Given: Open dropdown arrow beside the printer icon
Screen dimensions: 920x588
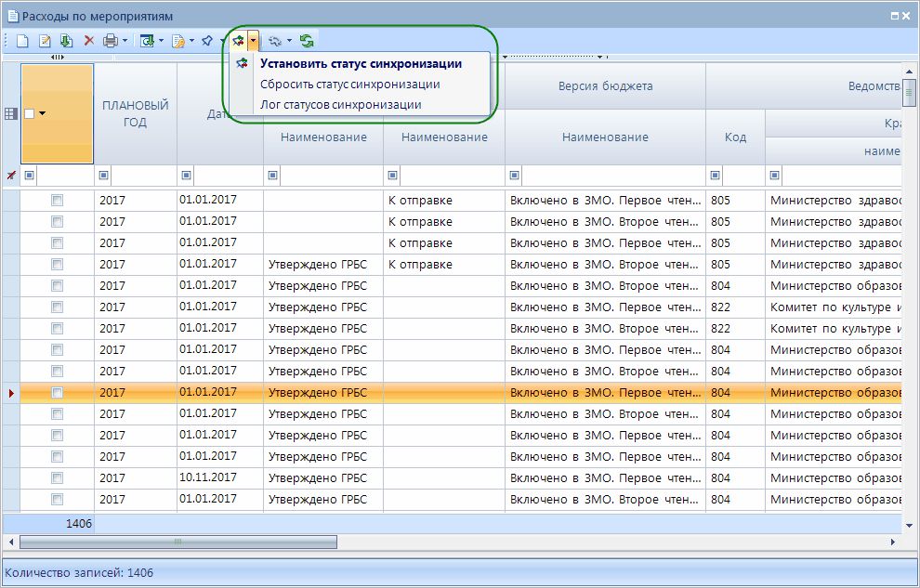Looking at the screenshot, I should [125, 41].
